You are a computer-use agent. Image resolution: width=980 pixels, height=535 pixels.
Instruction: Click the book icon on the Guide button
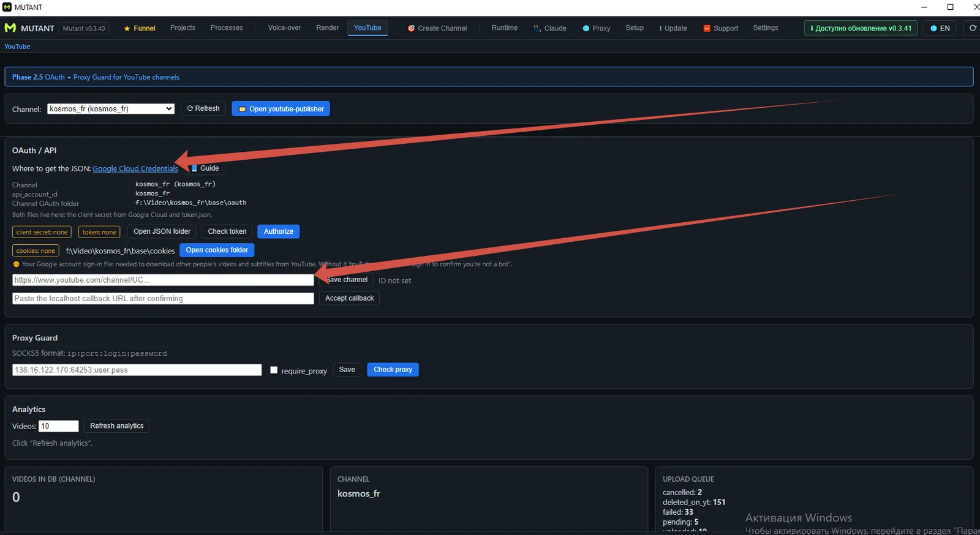click(194, 168)
